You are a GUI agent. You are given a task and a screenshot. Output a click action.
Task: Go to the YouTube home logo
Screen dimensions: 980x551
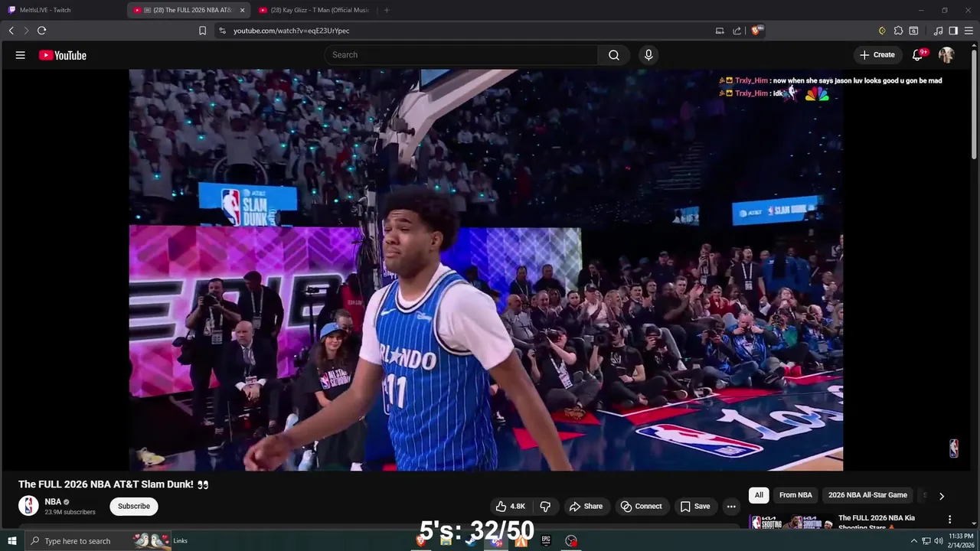tap(62, 55)
